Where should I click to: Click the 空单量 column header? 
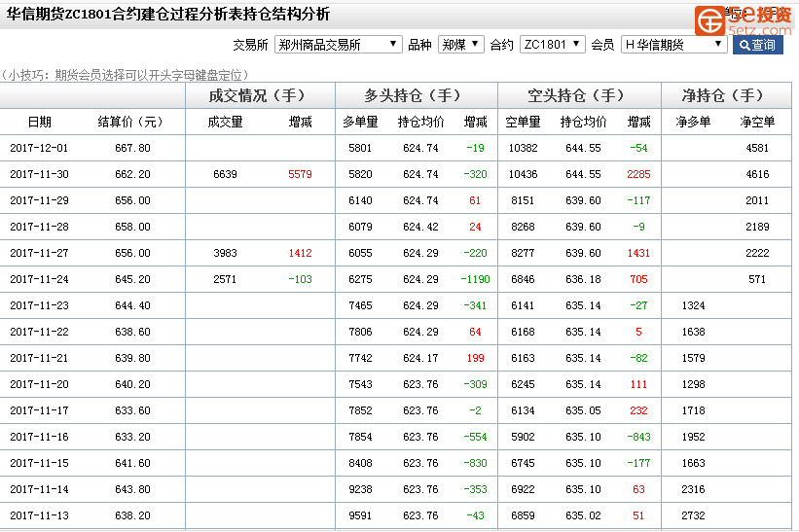coord(523,123)
